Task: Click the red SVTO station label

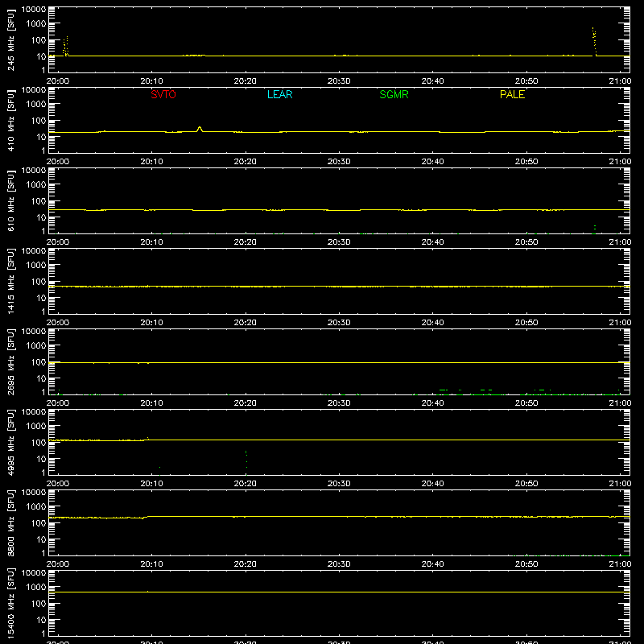Action: tap(163, 94)
